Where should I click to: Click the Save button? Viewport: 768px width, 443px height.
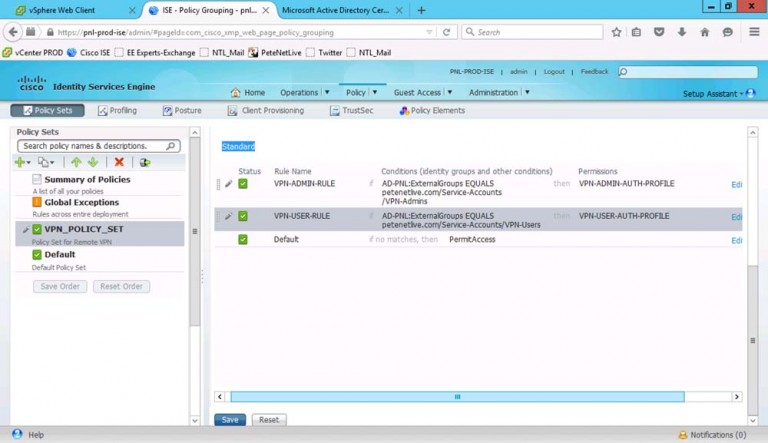pyautogui.click(x=230, y=420)
